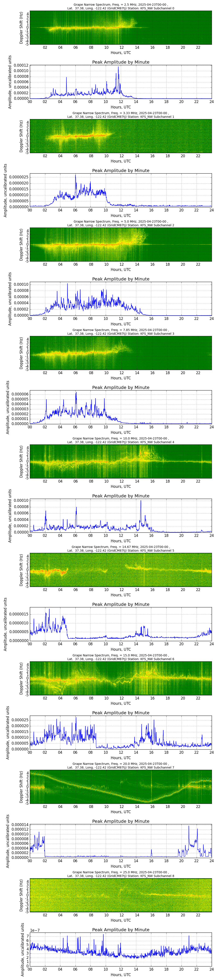Select the 10.0 MHz Doppler spectrogram image
The height and width of the screenshot is (980, 218).
[120, 461]
